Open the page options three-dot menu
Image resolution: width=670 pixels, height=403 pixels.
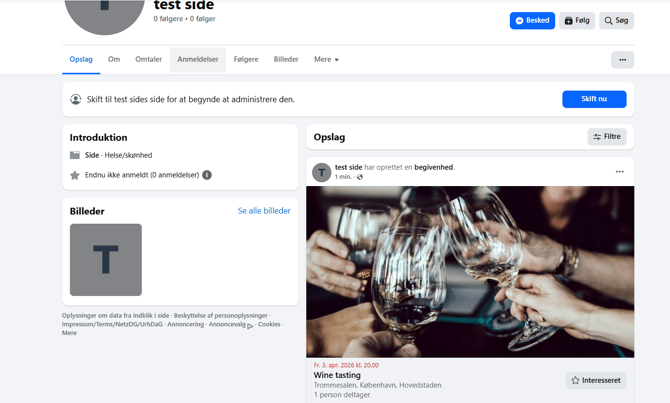click(622, 60)
